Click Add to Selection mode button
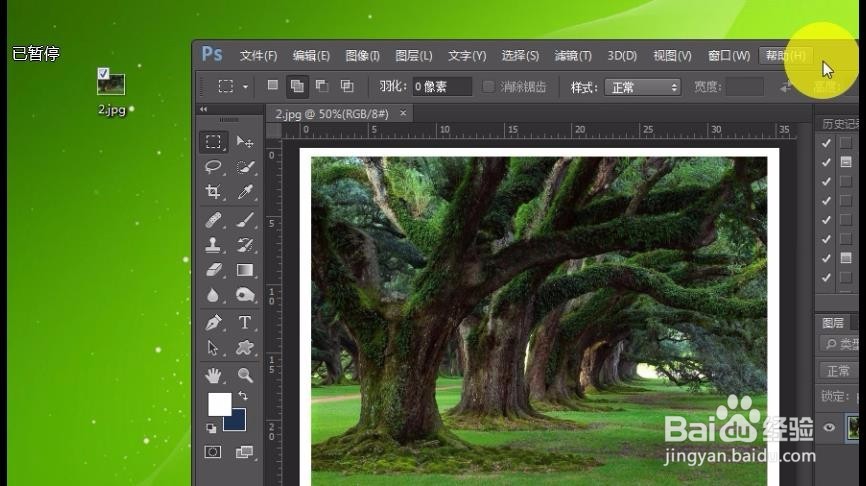This screenshot has height=486, width=866. coord(297,86)
